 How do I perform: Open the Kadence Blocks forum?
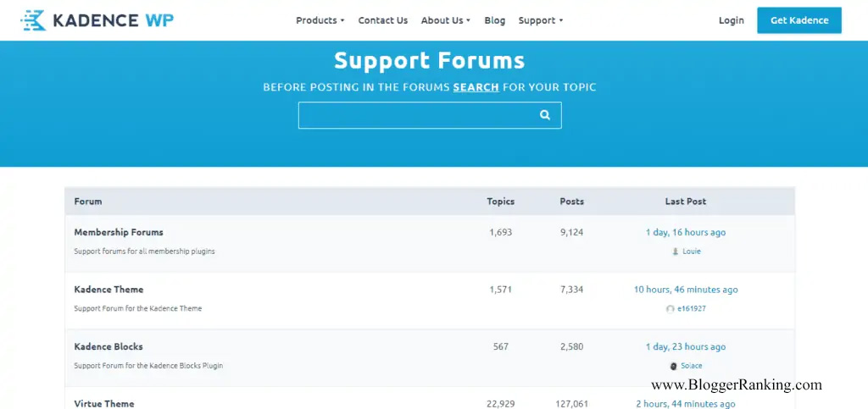[108, 346]
